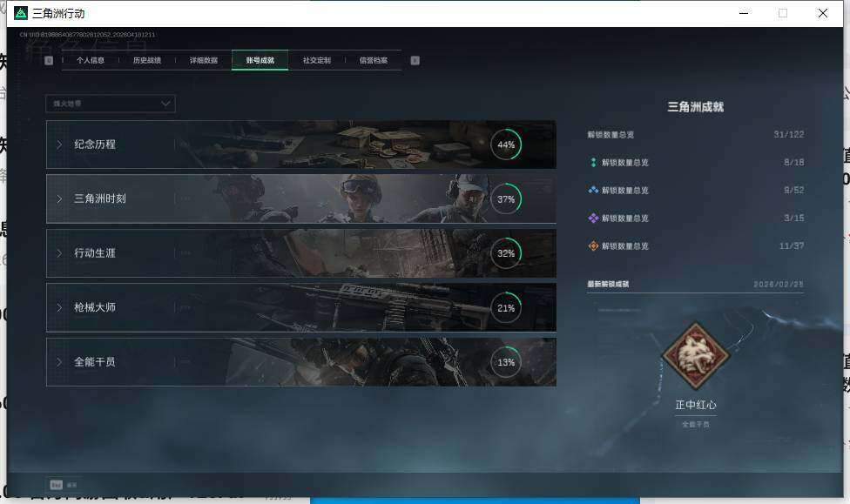Open the 信誉档案 tab
850x504 pixels.
(374, 60)
